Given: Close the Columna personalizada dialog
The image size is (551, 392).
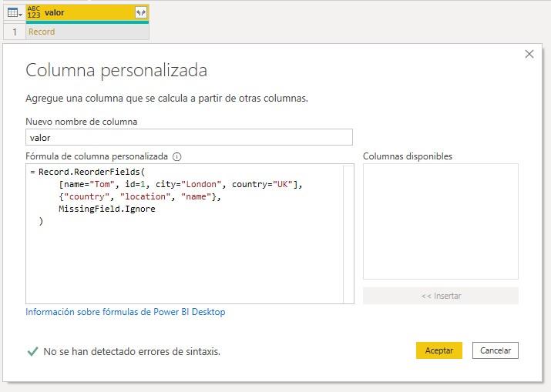Looking at the screenshot, I should pos(529,54).
